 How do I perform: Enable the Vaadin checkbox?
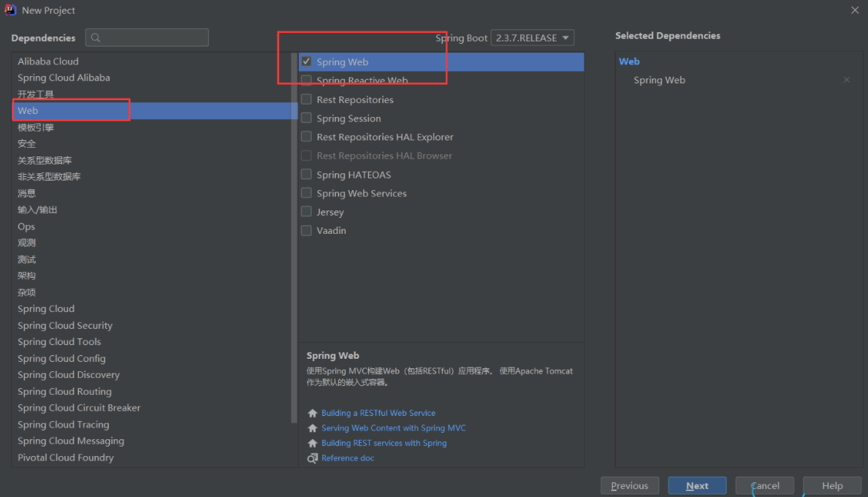tap(306, 230)
